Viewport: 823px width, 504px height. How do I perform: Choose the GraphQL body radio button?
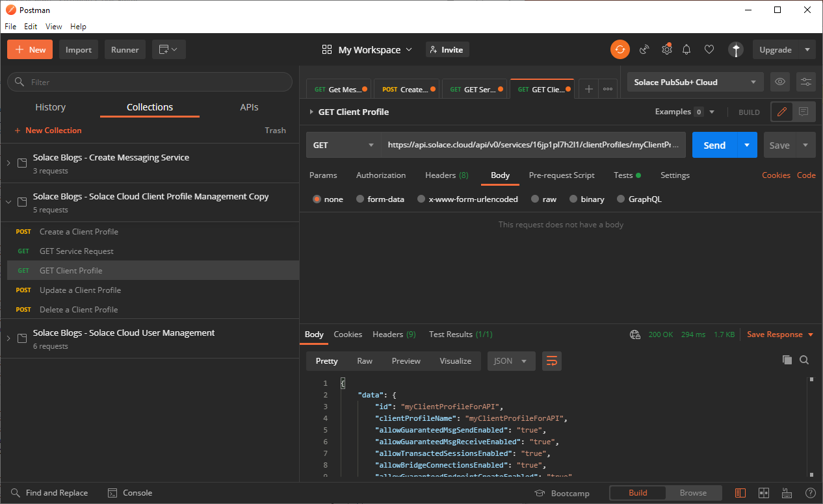pos(621,199)
